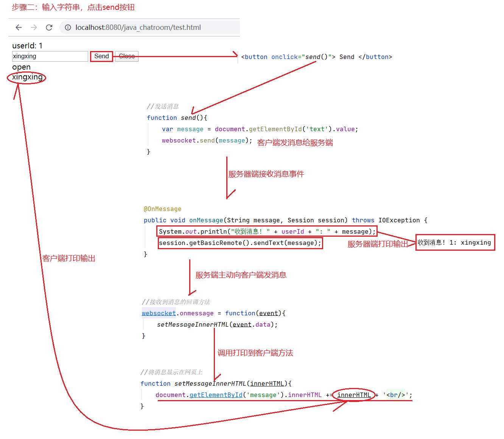This screenshot has width=504, height=439.
Task: Click the '@OnMessage' annotation
Action: tap(162, 209)
